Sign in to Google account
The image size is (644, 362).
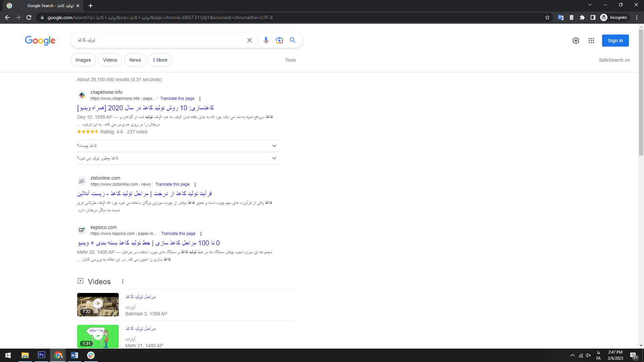coord(615,41)
